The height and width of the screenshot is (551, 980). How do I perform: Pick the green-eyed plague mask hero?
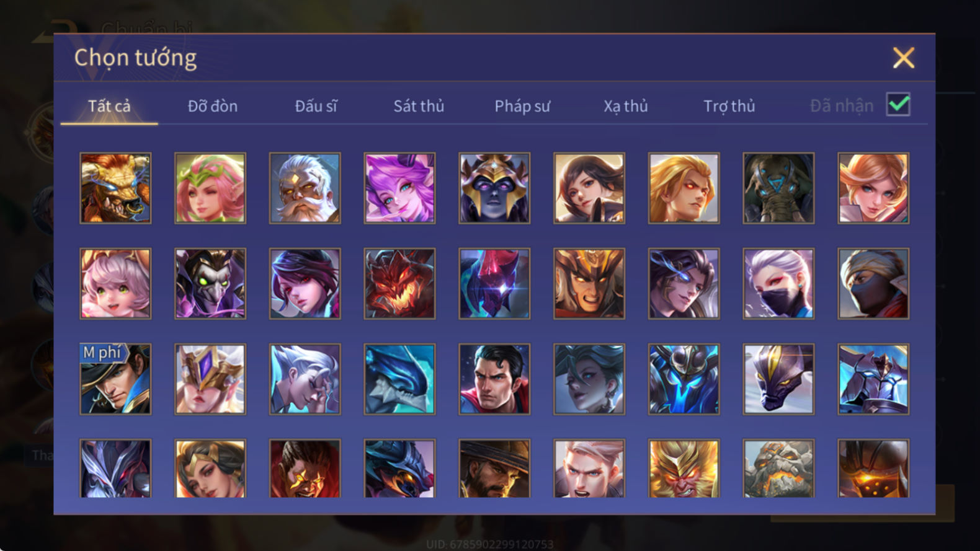(210, 284)
